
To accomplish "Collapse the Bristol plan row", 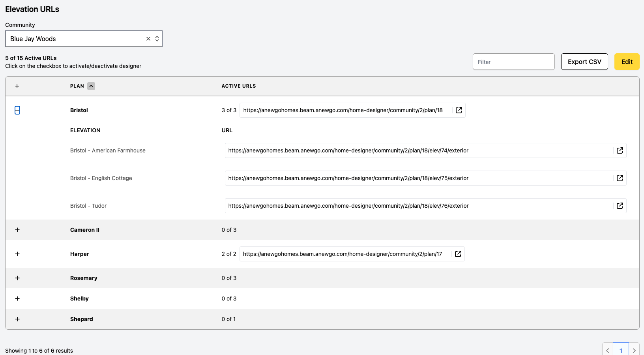I will click(17, 110).
